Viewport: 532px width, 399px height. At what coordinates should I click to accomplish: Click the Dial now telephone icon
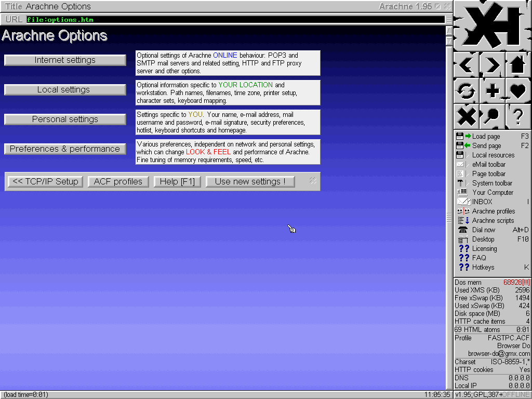[x=463, y=230]
